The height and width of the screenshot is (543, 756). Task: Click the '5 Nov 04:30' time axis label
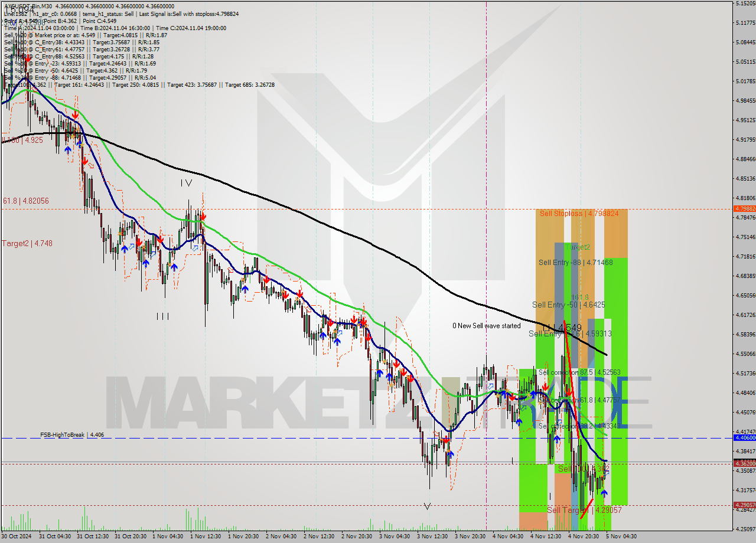(621, 537)
